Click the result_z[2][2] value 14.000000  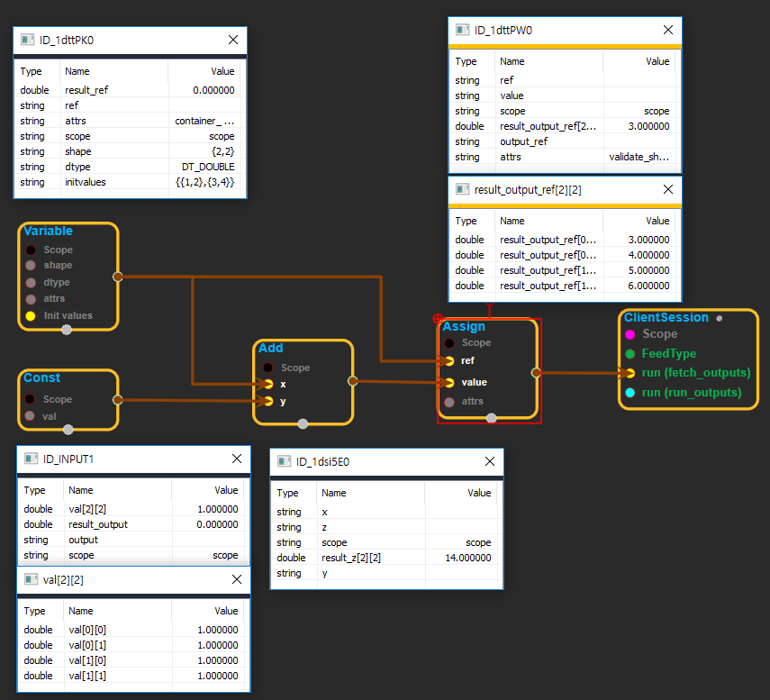[468, 558]
